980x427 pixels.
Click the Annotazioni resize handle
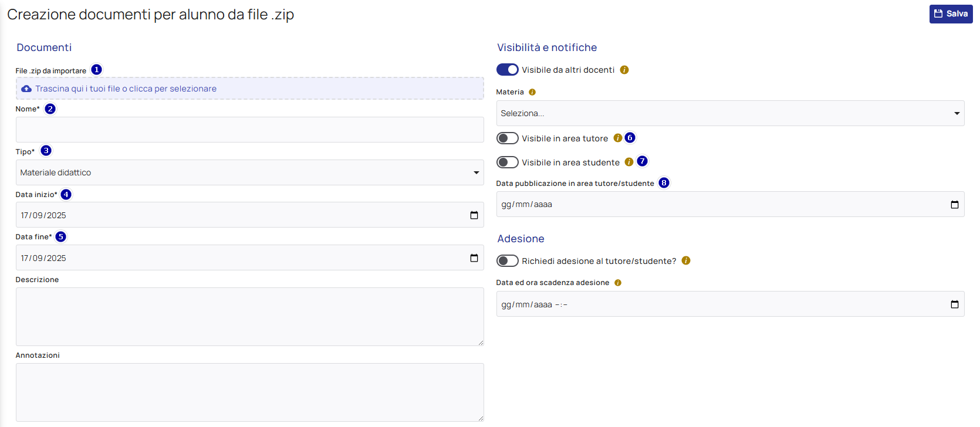point(481,418)
